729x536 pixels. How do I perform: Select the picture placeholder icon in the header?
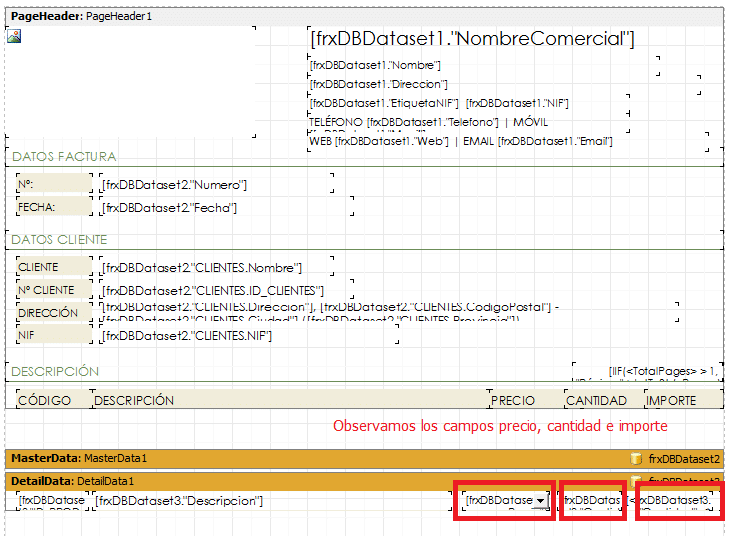14,36
